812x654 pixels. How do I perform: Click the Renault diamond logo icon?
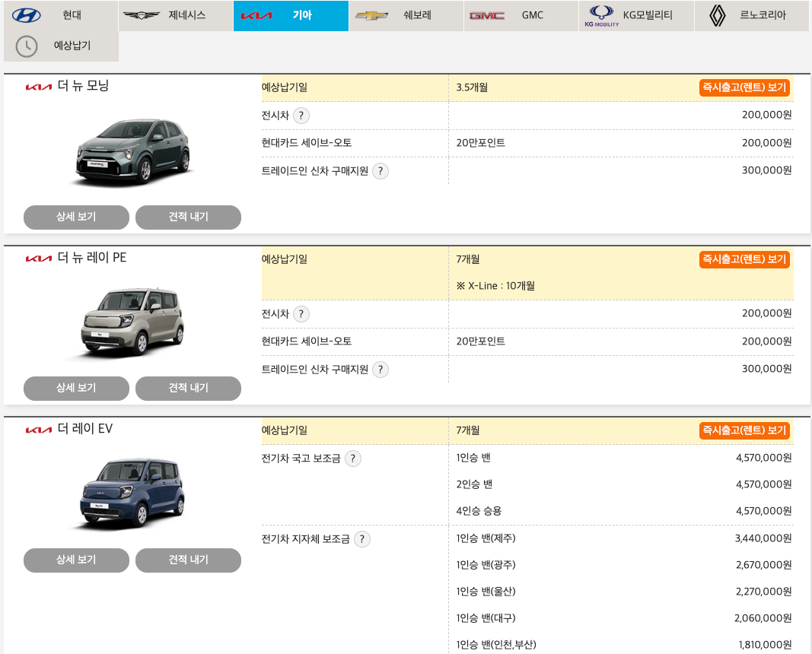717,15
